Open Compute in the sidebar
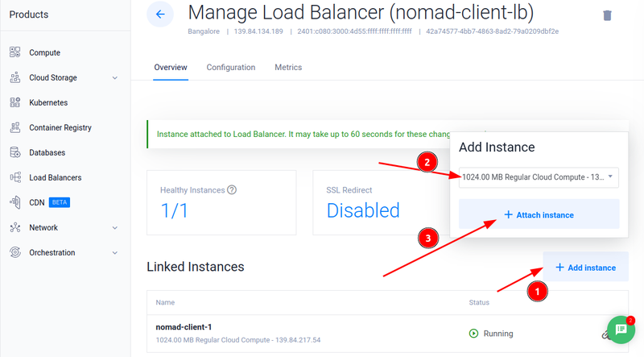644x357 pixels. tap(45, 52)
